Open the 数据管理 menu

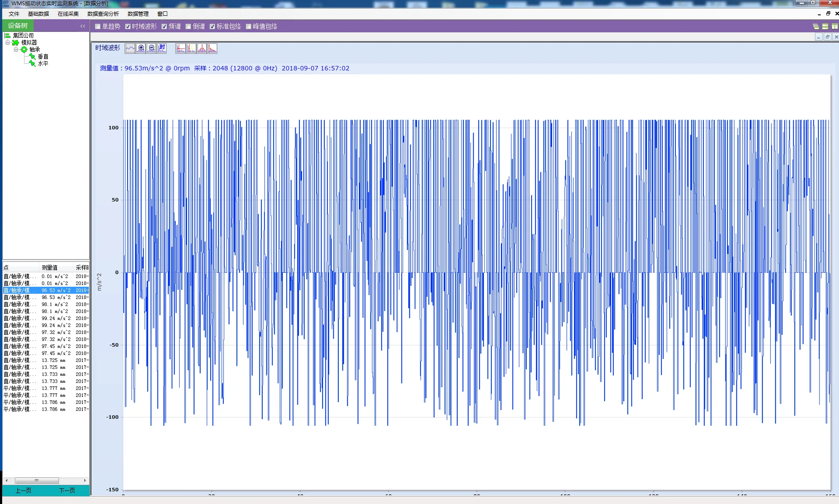pos(138,14)
